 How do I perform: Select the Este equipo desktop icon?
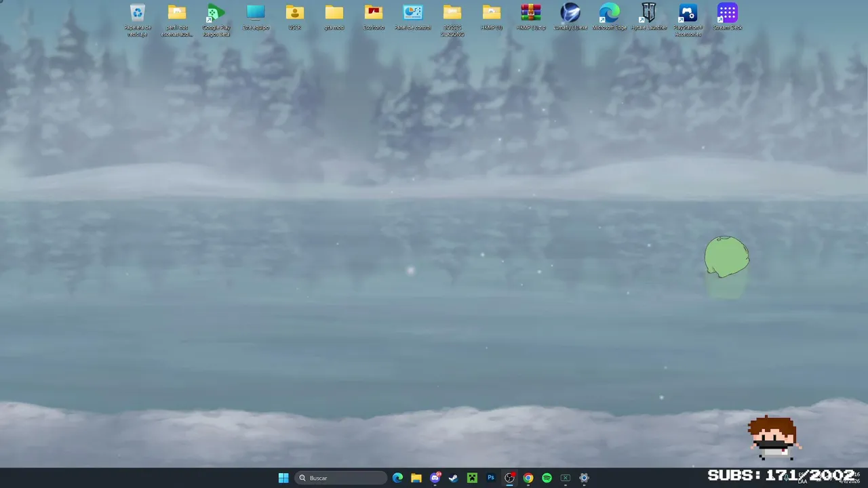click(256, 18)
